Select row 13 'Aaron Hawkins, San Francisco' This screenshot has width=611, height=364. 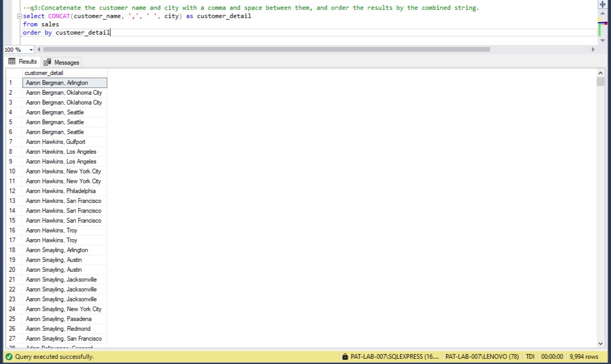point(65,201)
